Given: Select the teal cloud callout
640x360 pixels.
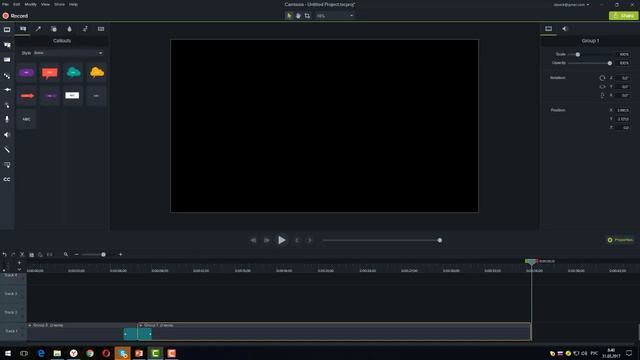Looking at the screenshot, I should (x=73, y=73).
